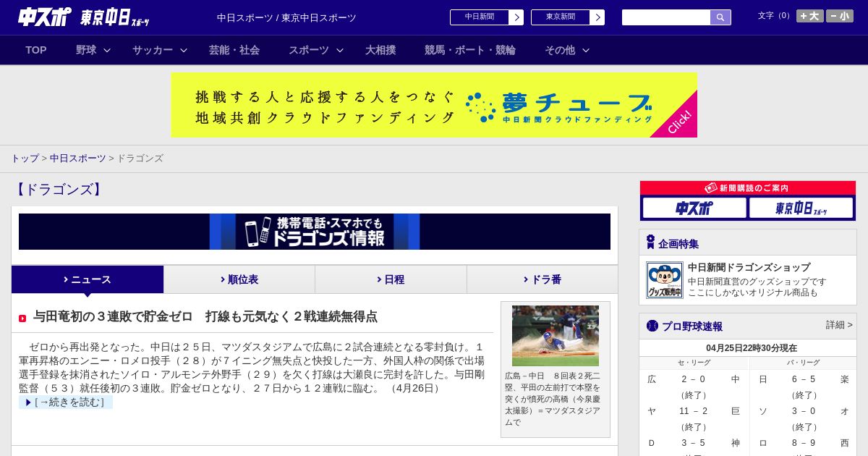
Task: Open 競馬・ボート・競輪 navigation item
Action: tap(470, 50)
